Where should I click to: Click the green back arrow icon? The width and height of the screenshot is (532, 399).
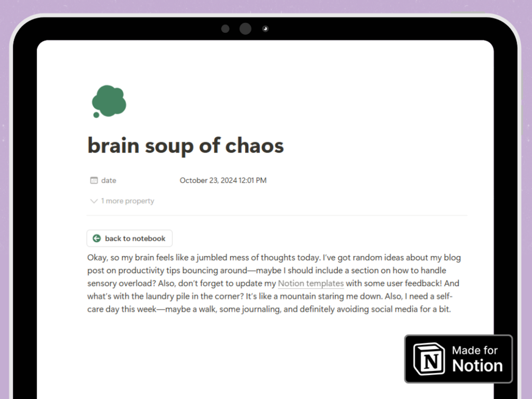97,238
